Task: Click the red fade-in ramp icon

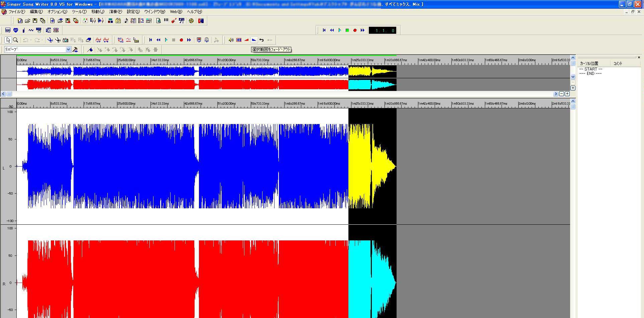Action: pos(246,40)
